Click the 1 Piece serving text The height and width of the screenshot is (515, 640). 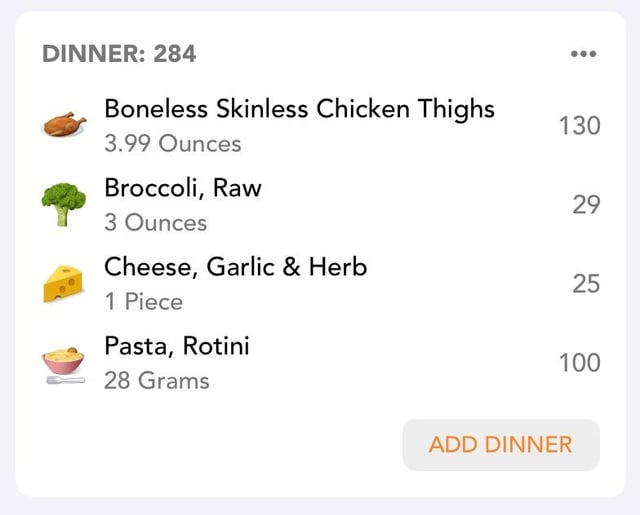tap(144, 302)
